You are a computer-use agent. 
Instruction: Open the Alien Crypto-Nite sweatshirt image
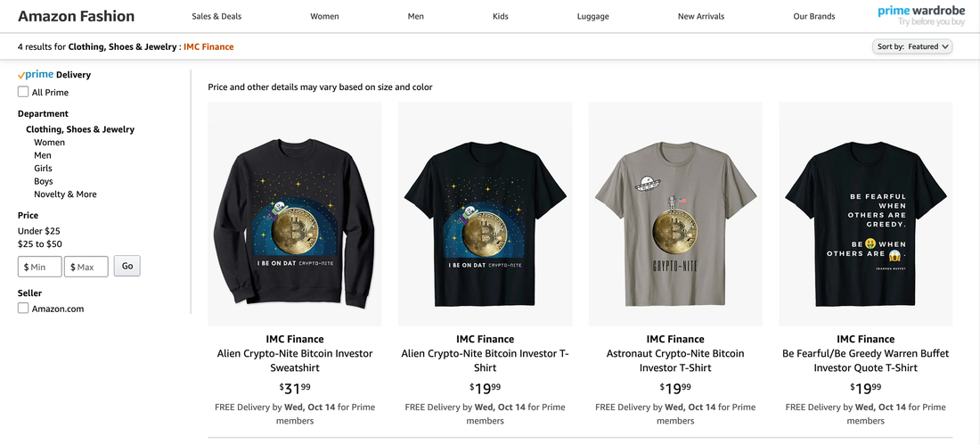295,213
